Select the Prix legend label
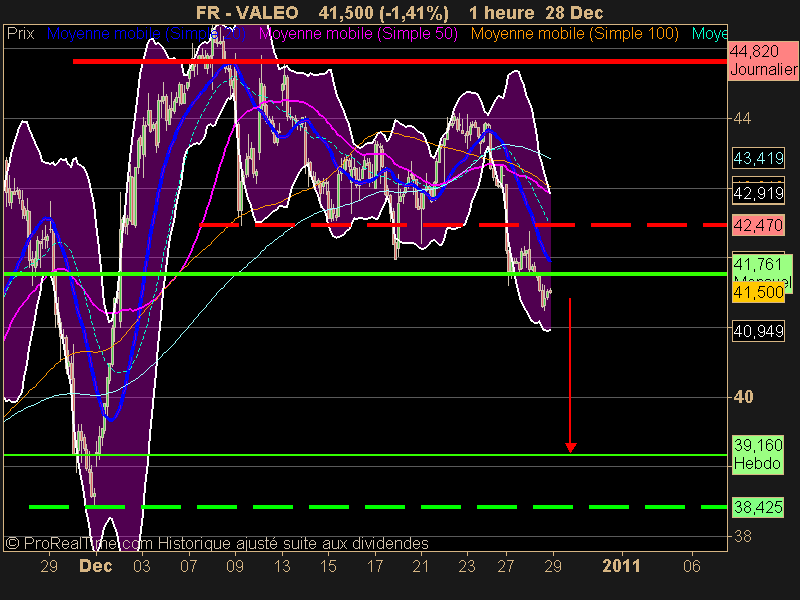This screenshot has width=800, height=600. (20, 34)
